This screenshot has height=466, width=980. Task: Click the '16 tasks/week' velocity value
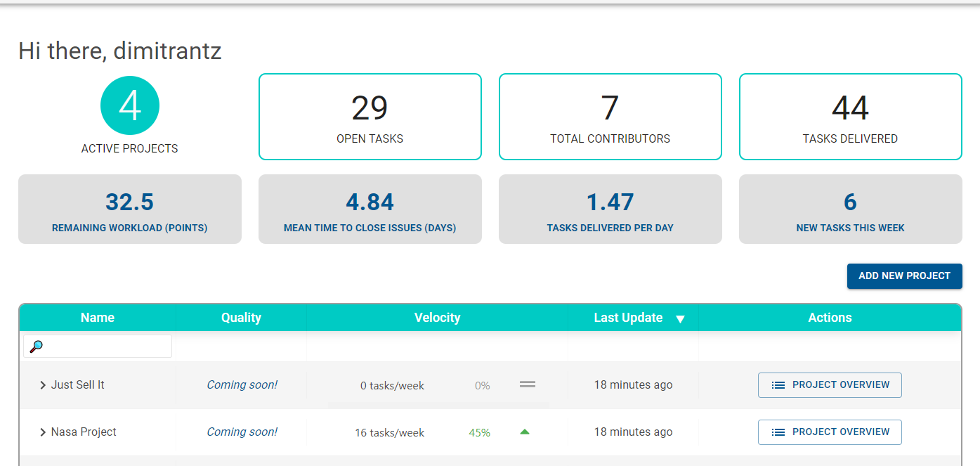pos(390,433)
